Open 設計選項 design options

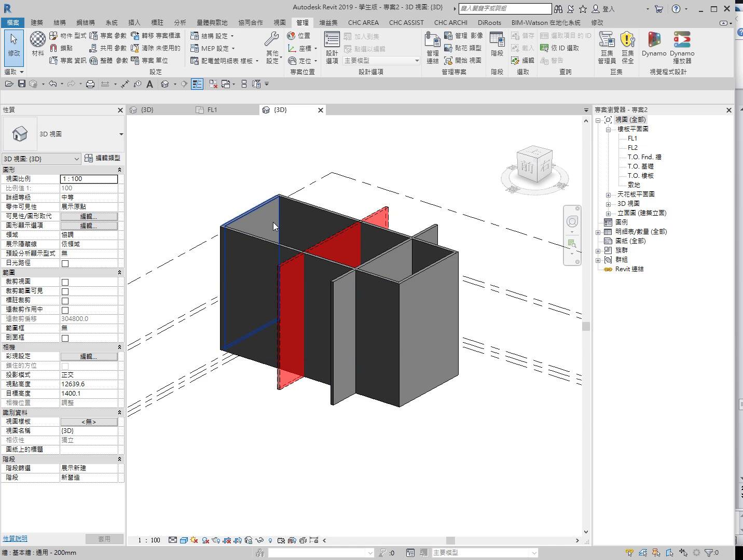332,48
